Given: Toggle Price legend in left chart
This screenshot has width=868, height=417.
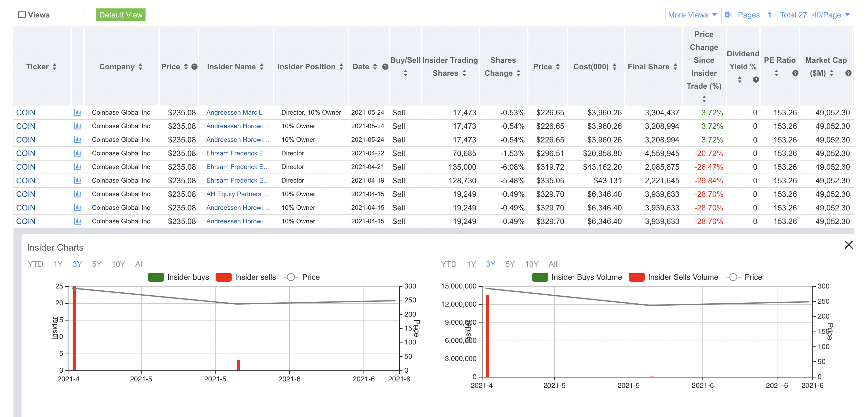Looking at the screenshot, I should point(301,277).
